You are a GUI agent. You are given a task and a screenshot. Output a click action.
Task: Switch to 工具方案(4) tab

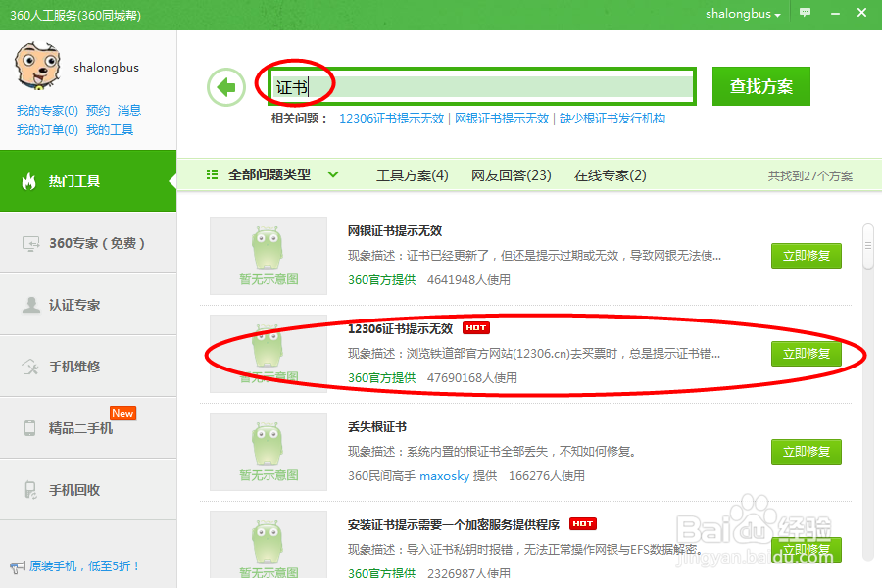click(412, 175)
